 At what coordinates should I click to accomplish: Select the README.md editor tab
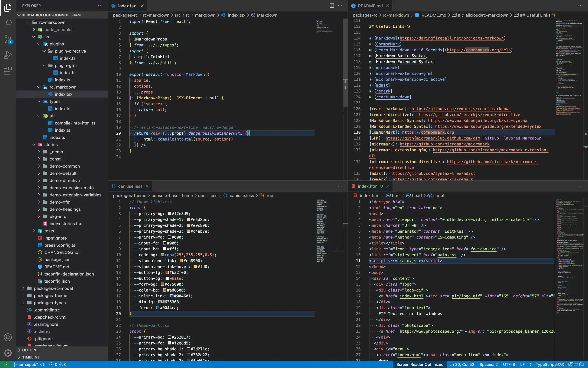coord(370,6)
